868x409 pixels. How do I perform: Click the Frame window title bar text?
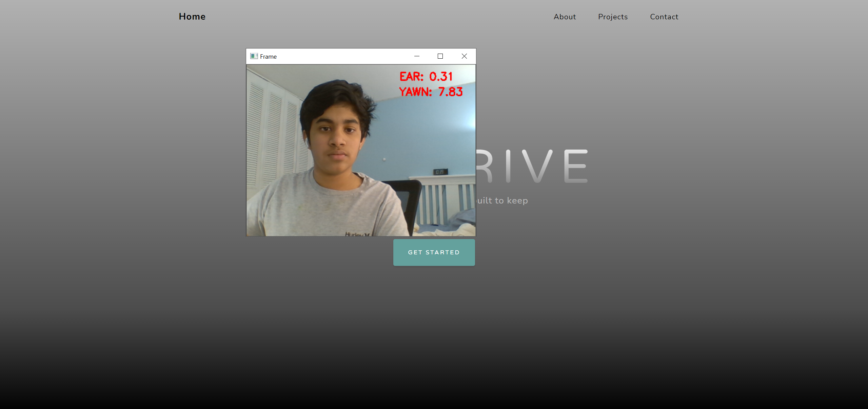coord(268,57)
